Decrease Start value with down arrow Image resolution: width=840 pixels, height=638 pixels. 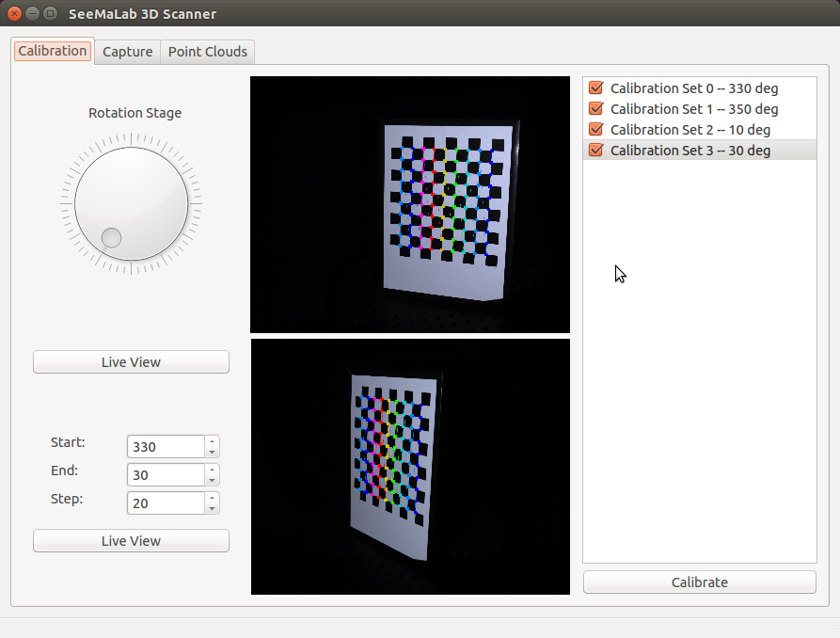click(213, 453)
